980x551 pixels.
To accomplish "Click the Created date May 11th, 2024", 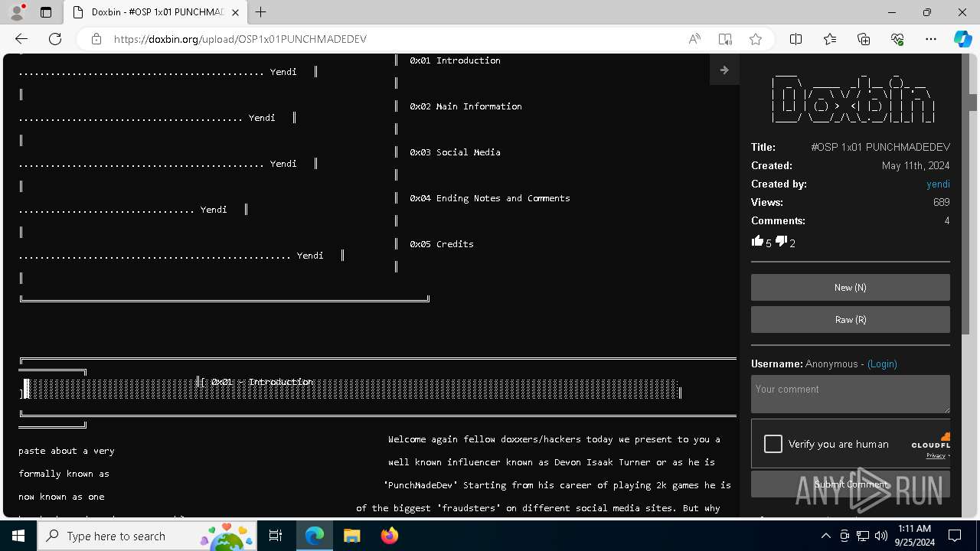I will [916, 165].
